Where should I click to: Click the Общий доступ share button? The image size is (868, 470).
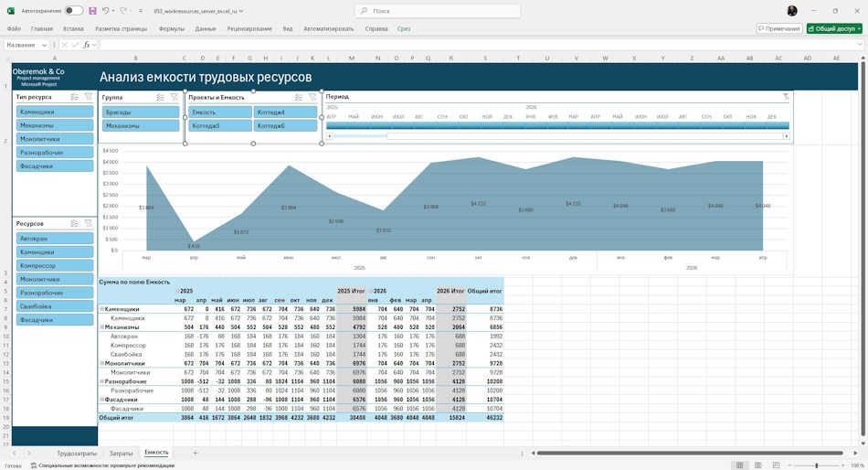[x=834, y=28]
